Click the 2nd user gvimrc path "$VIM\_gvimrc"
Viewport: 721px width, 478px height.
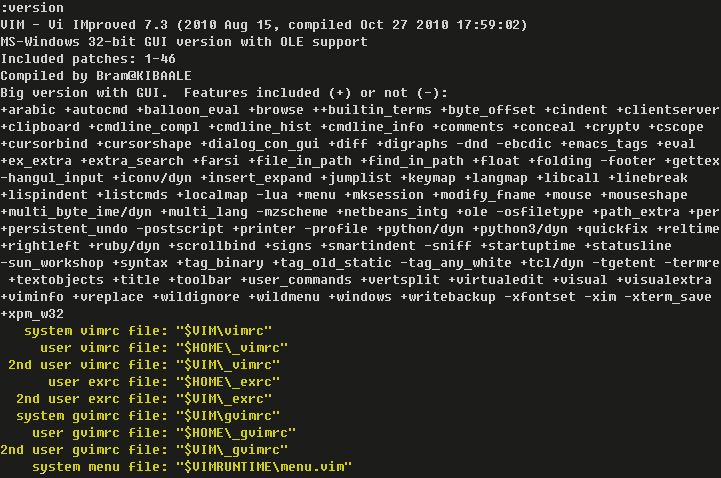[x=232, y=450]
